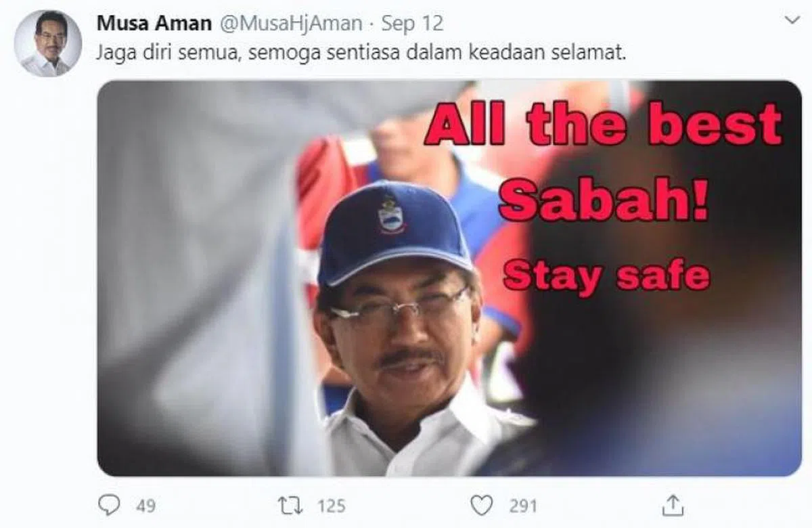Image resolution: width=812 pixels, height=528 pixels.
Task: Open the round profile avatar photo
Action: [x=48, y=43]
